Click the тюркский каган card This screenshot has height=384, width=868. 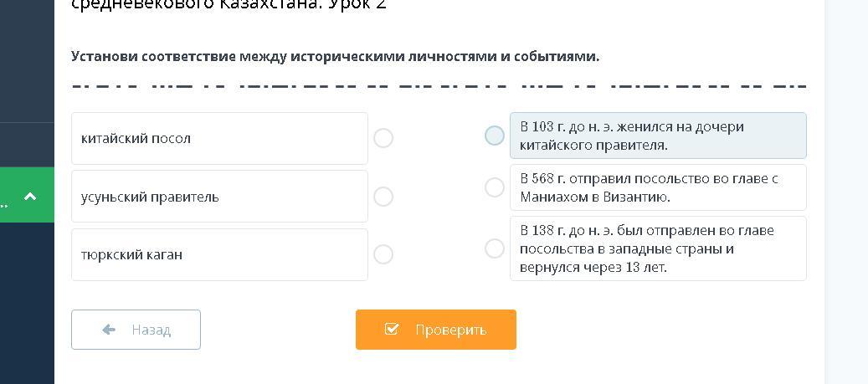[219, 254]
